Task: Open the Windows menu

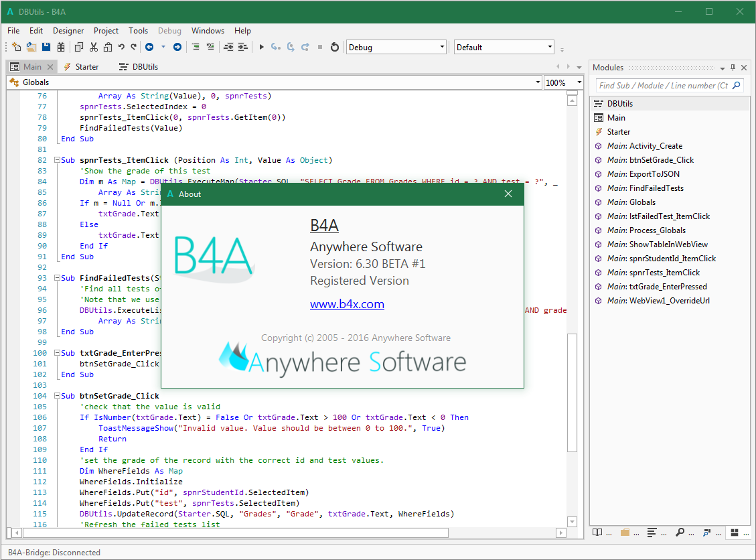Action: tap(208, 30)
